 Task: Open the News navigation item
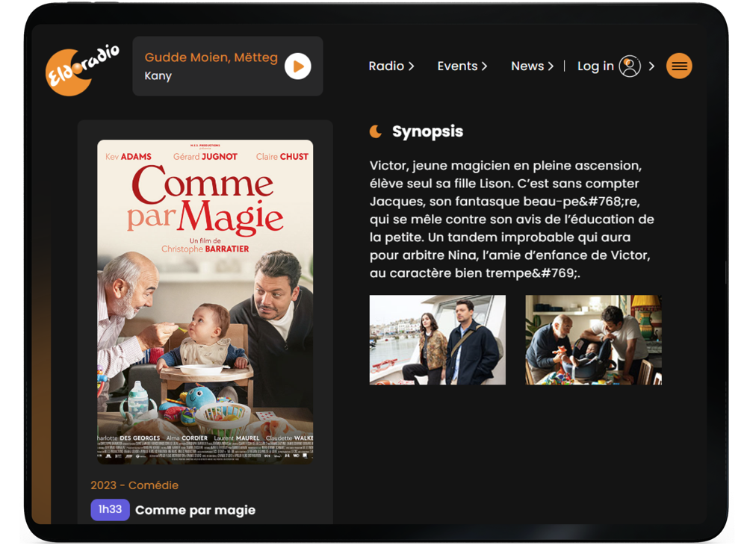point(527,66)
